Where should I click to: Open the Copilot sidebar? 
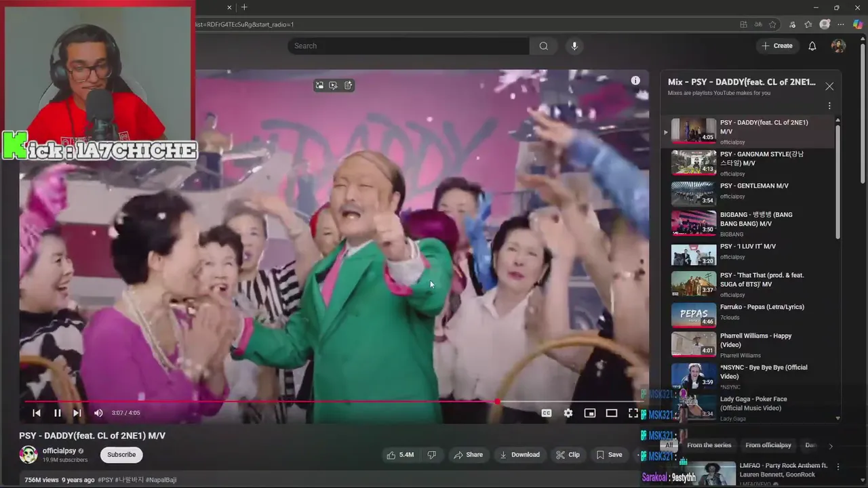click(x=856, y=24)
